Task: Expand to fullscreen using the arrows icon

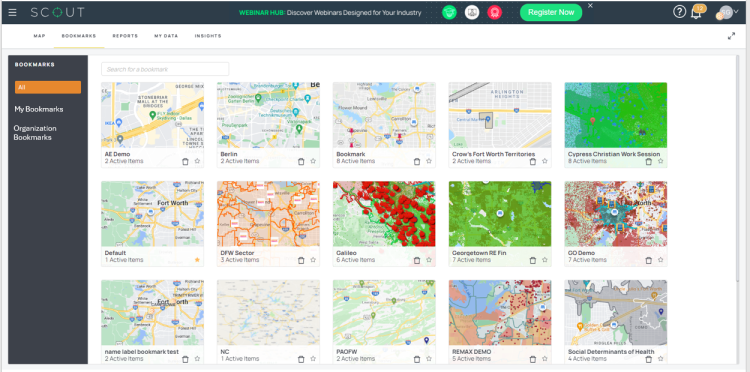Action: pyautogui.click(x=731, y=36)
